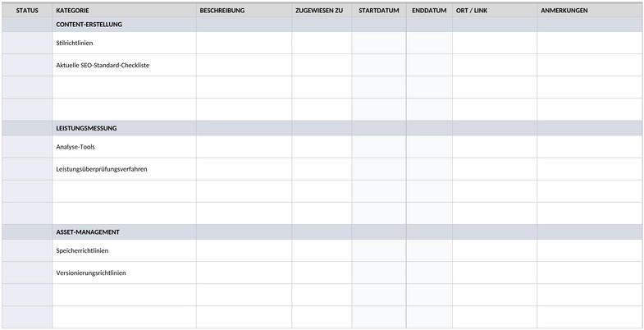The width and height of the screenshot is (644, 330).
Task: Click the STARTDATUM column header
Action: point(379,11)
